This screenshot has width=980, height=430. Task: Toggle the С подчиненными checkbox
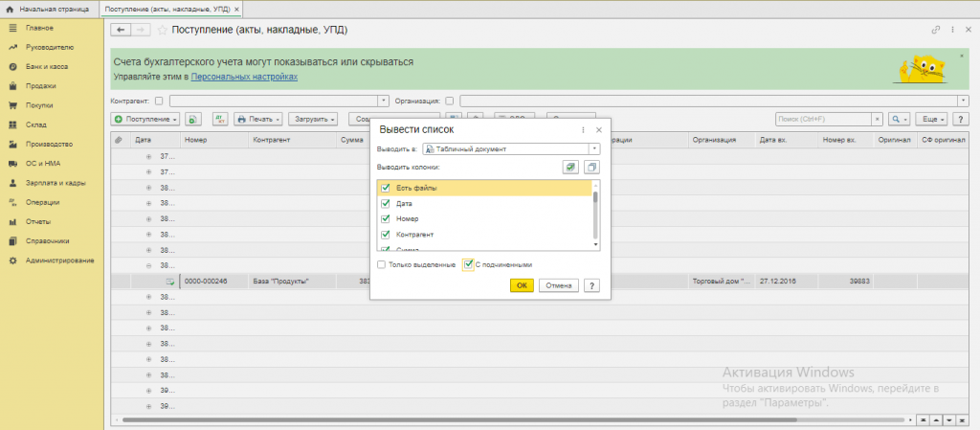pos(468,264)
